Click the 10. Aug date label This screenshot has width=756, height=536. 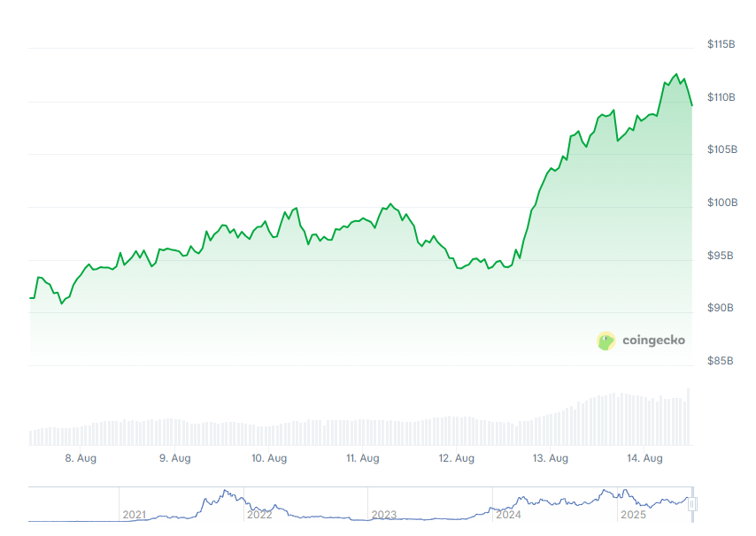(269, 458)
